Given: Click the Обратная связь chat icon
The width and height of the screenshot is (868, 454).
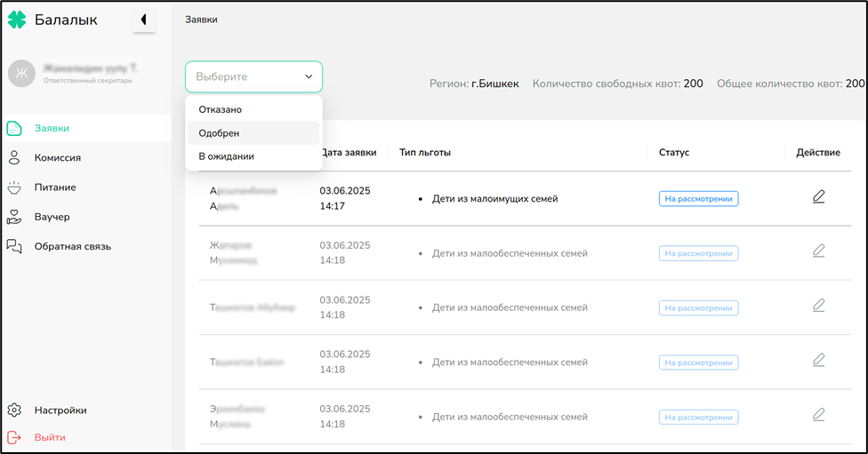Looking at the screenshot, I should coord(14,247).
